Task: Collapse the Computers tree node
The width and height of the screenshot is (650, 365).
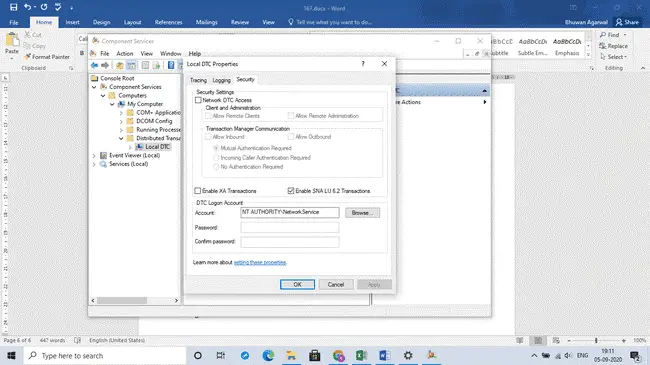Action: pyautogui.click(x=103, y=95)
